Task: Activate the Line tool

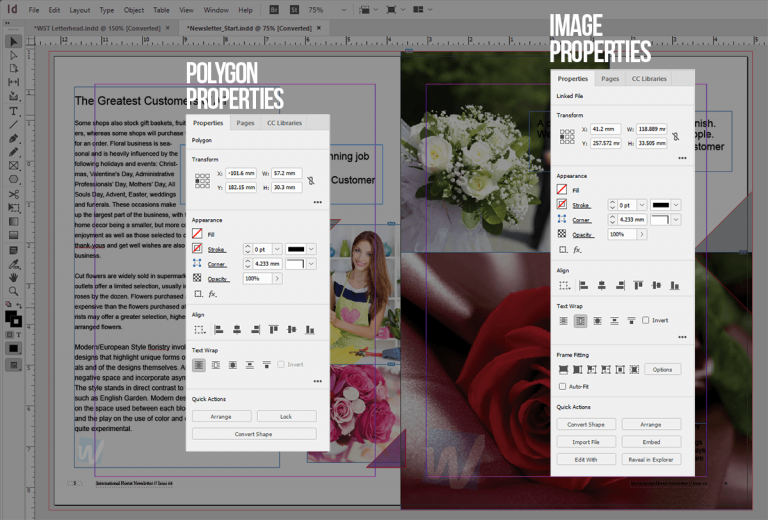Action: click(14, 125)
